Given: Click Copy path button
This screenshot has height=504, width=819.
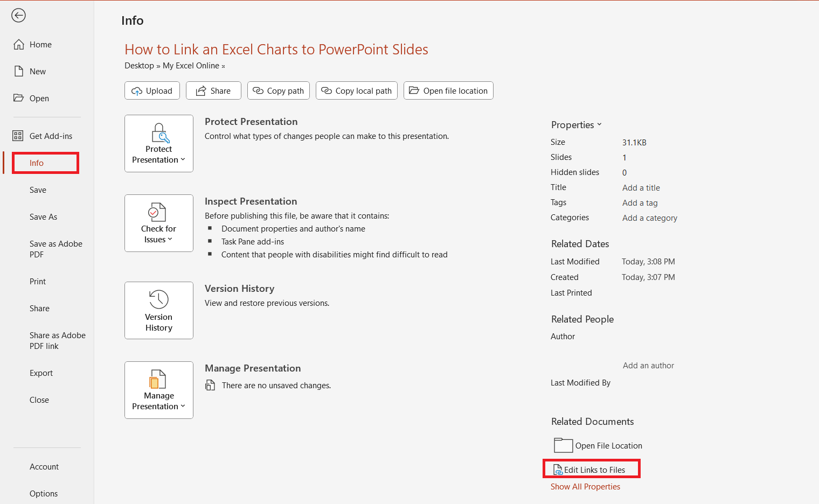Looking at the screenshot, I should click(279, 90).
